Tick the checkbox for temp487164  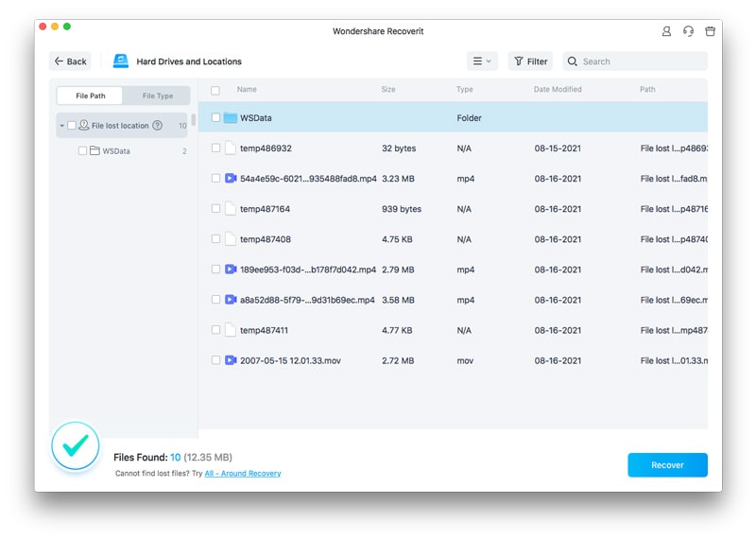pyautogui.click(x=215, y=208)
